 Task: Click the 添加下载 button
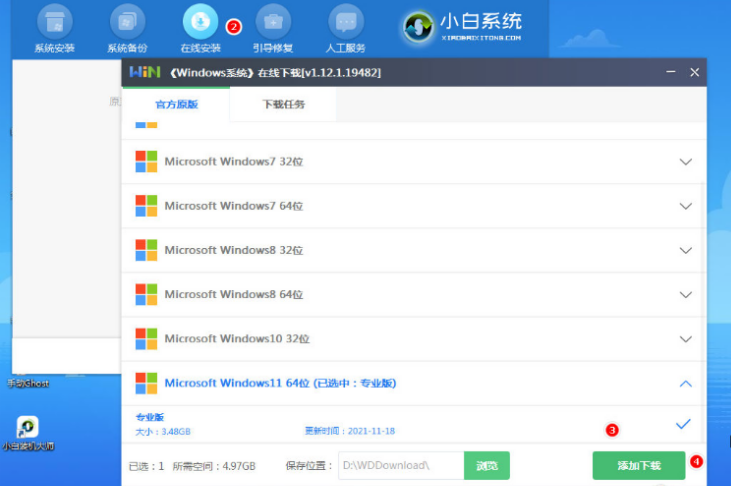639,465
